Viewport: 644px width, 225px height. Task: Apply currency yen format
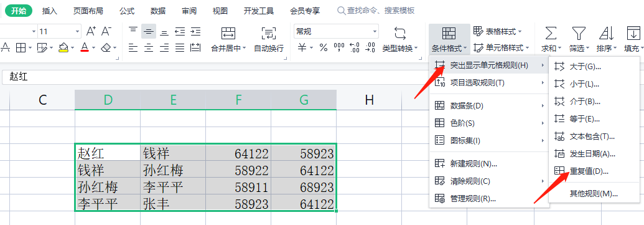pos(302,48)
